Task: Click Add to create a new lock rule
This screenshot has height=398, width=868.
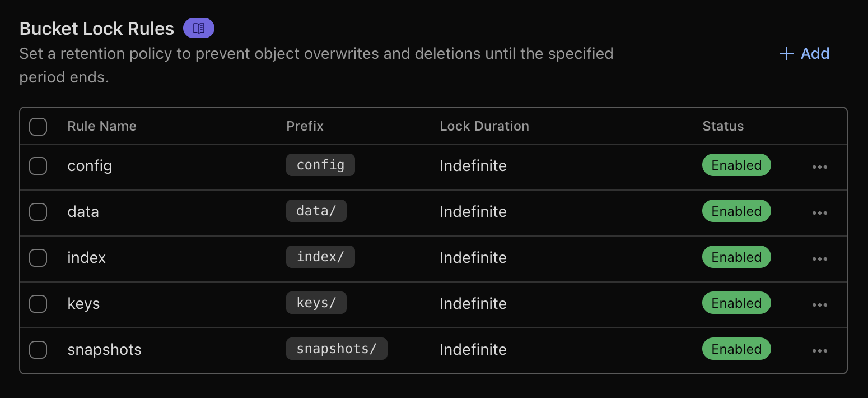Action: tap(804, 53)
